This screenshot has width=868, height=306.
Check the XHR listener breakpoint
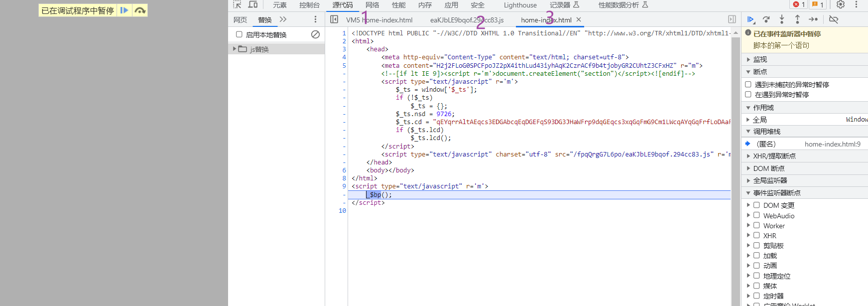[x=756, y=235]
